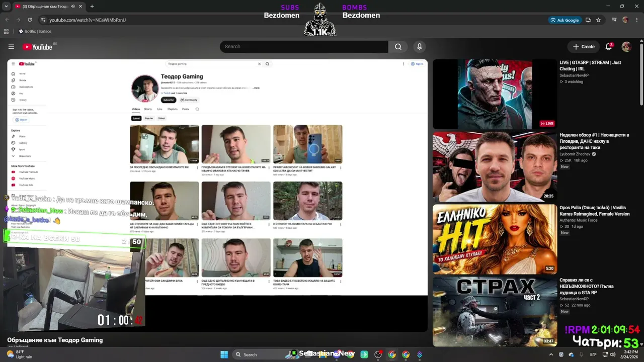The image size is (644, 362).
Task: Close the Обръщение към Теодор tab
Action: point(80,7)
